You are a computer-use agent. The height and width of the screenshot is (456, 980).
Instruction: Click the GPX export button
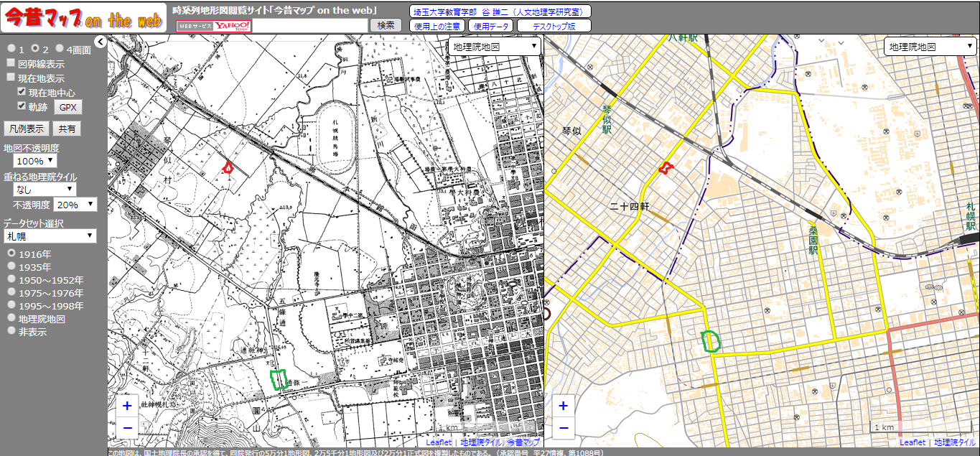[68, 107]
